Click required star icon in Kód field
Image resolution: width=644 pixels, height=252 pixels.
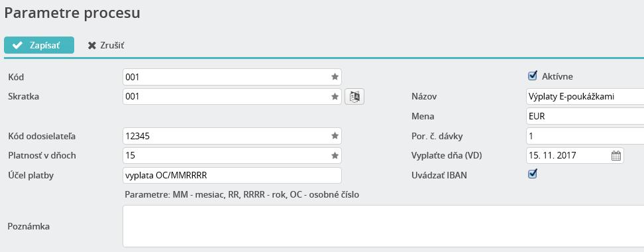[x=335, y=77]
